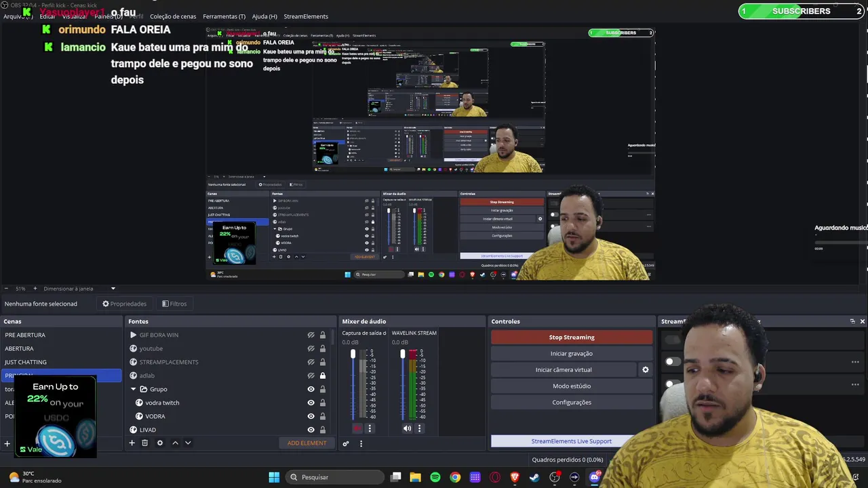
Task: Lock the LIVAD source
Action: pos(323,430)
